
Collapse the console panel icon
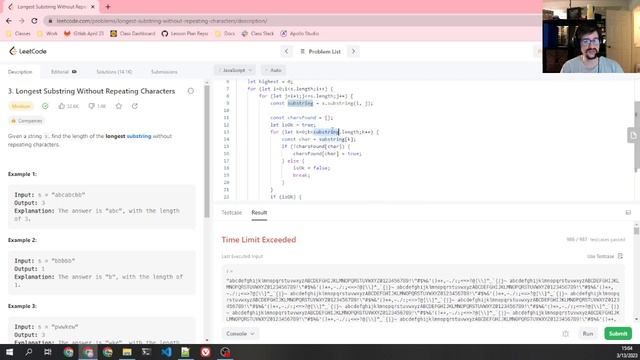[x=628, y=213]
